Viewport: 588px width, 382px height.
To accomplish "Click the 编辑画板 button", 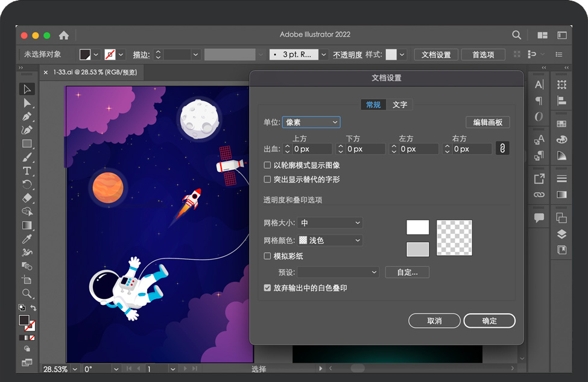I will click(x=488, y=122).
